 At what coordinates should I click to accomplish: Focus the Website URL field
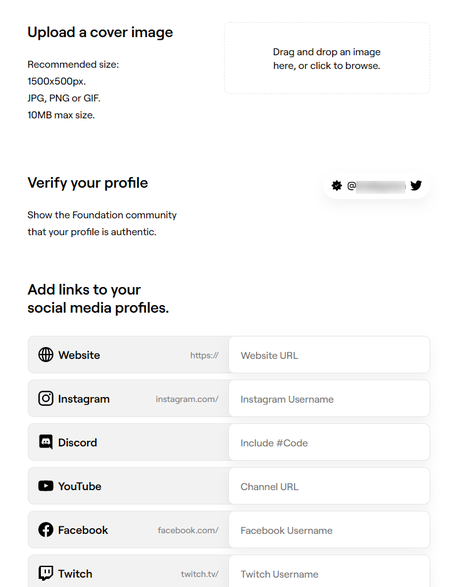pos(329,355)
